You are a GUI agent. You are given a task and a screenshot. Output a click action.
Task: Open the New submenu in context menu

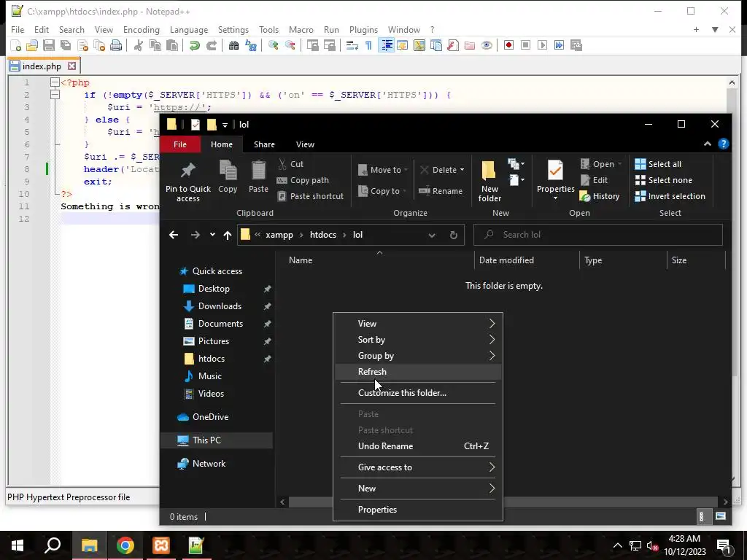pos(418,488)
